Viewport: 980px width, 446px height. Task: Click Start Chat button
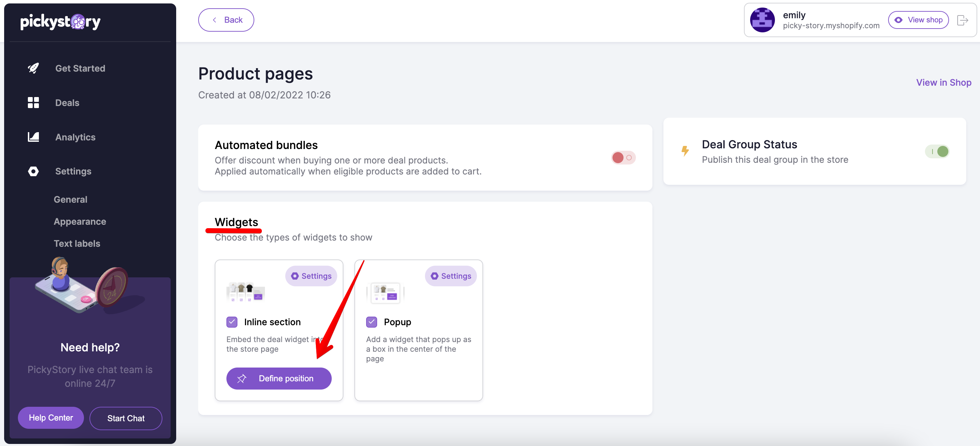click(126, 418)
